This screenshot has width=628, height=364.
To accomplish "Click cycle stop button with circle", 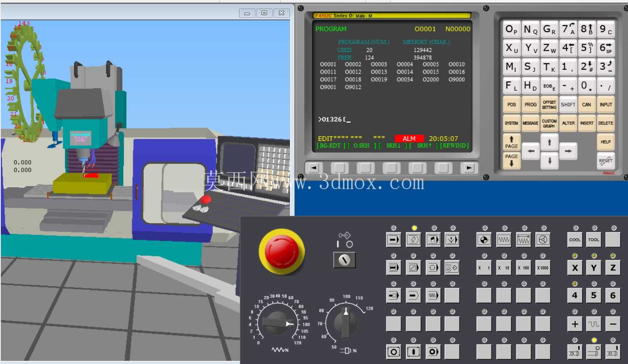I will pyautogui.click(x=393, y=352).
